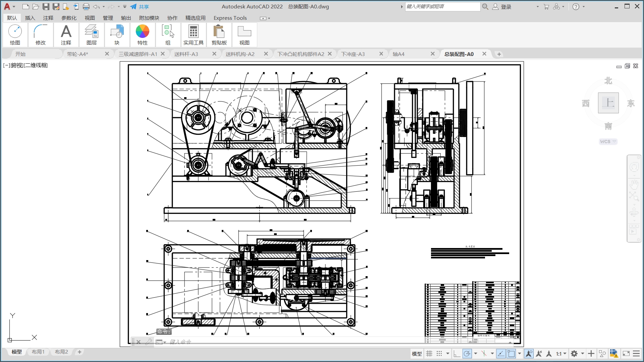Click the plot/print icon in quick access toolbar

pyautogui.click(x=86, y=7)
